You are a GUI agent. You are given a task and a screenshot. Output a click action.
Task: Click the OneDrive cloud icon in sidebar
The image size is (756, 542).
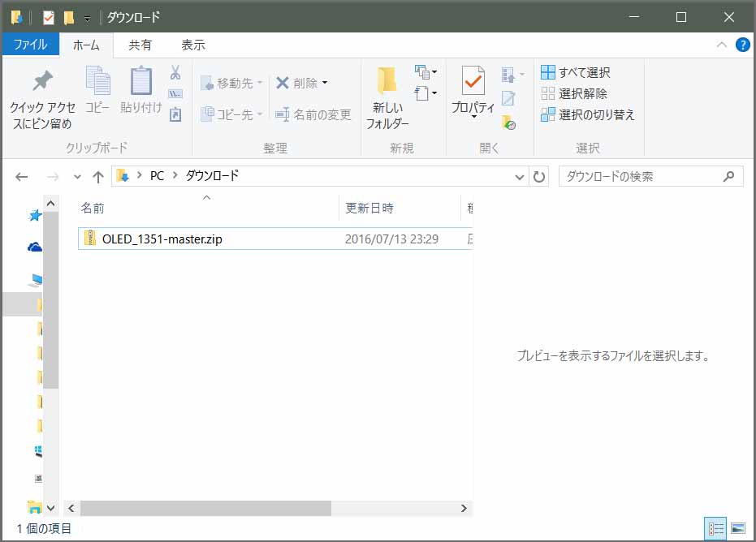pyautogui.click(x=35, y=247)
